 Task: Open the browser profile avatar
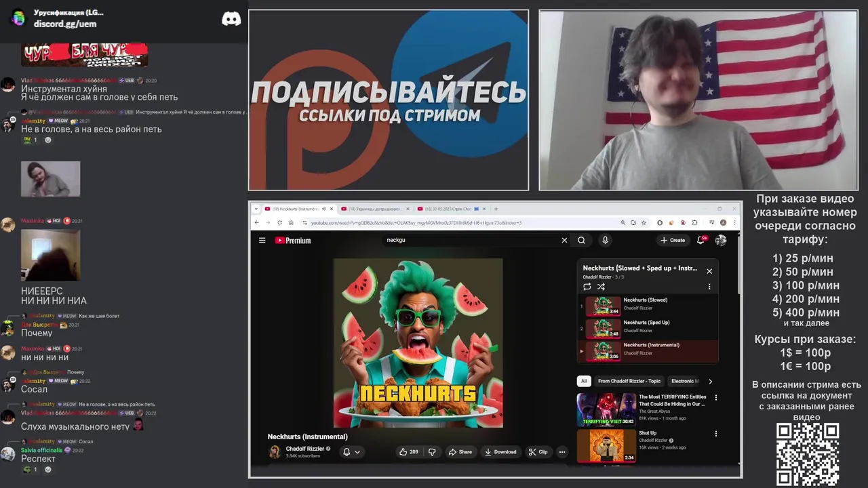(723, 222)
